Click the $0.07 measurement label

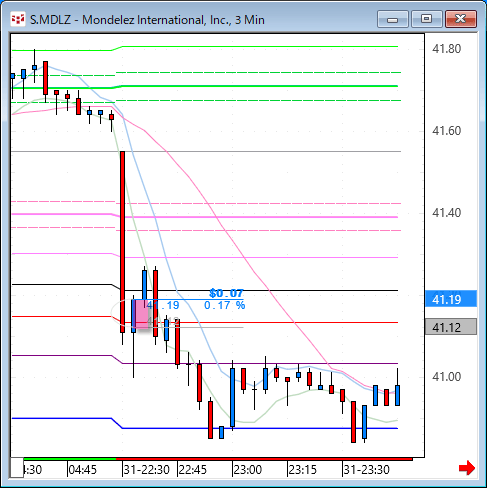coord(226,293)
